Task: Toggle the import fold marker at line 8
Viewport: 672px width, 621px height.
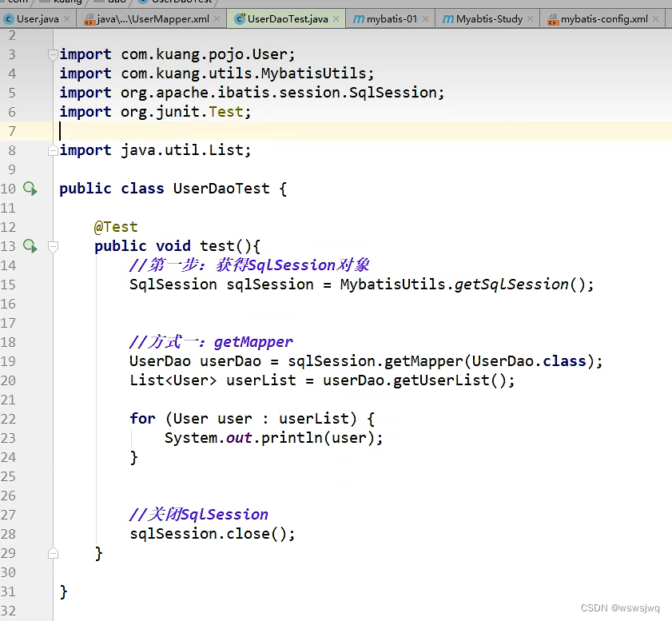Action: click(53, 150)
